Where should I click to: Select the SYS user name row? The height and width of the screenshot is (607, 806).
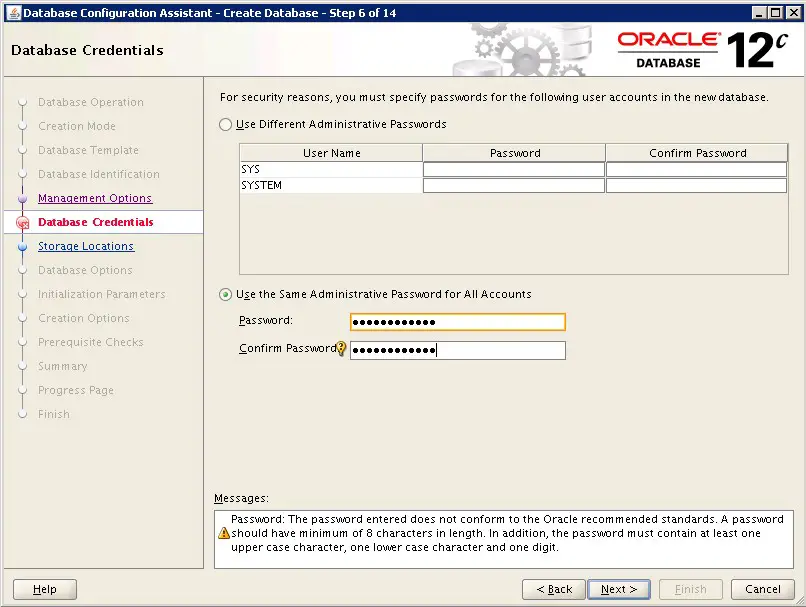tap(331, 170)
